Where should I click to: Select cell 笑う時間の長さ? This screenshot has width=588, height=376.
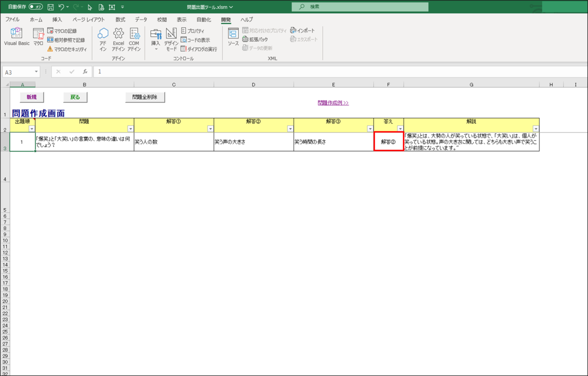point(334,142)
